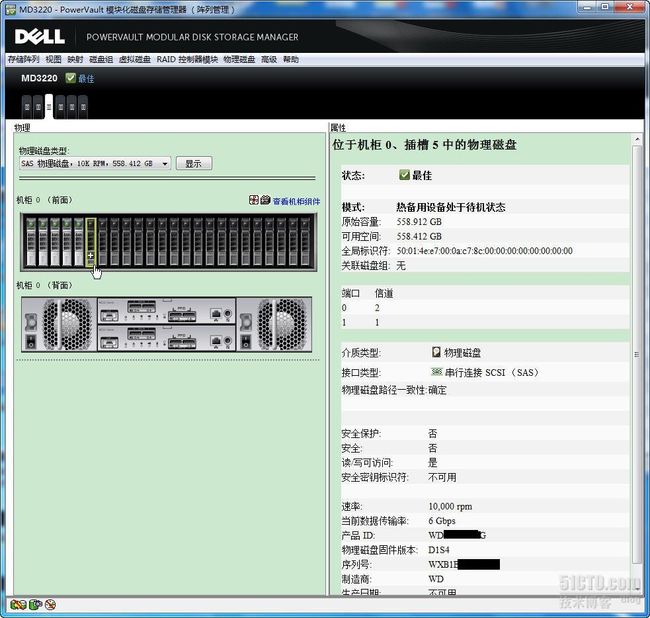Click the first status bar icon with orange slash
The image size is (650, 618).
18,605
